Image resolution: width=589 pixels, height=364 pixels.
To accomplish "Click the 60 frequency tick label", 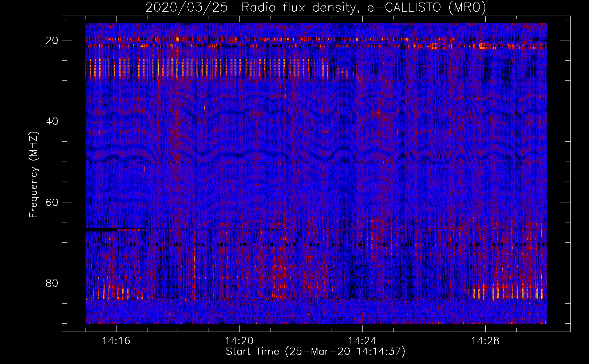I will coord(52,202).
